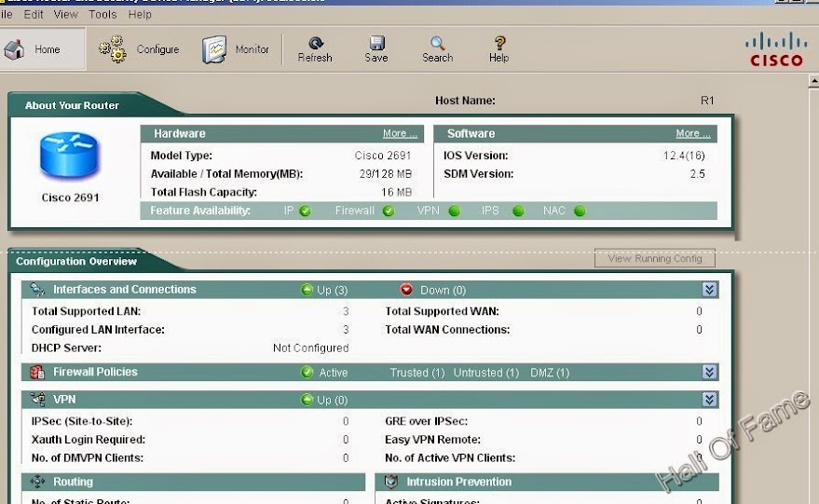Open the Home view
Viewport: 819px width, 504px height.
click(42, 49)
